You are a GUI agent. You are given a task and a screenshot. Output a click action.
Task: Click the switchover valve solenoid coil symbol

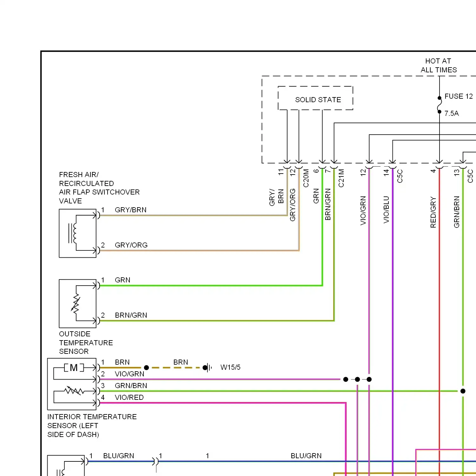coord(73,233)
